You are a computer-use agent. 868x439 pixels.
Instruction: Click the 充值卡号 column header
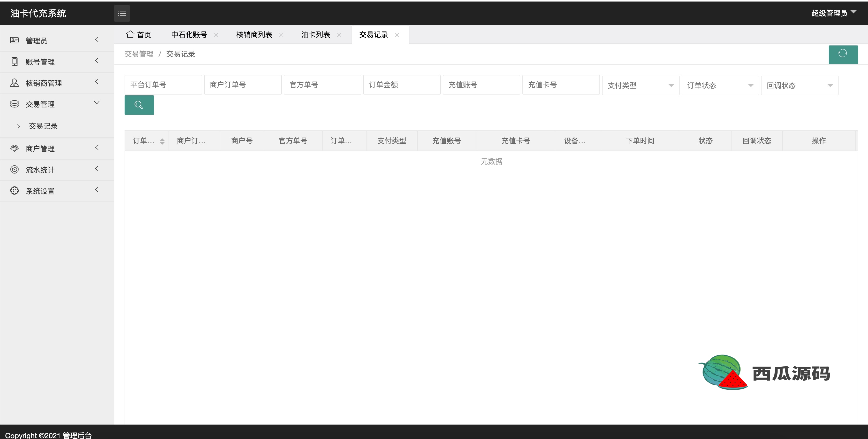(516, 141)
